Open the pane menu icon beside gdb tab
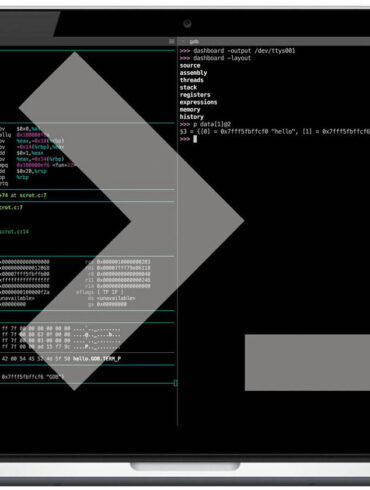Screen dimensions: 370x490 (172, 42)
